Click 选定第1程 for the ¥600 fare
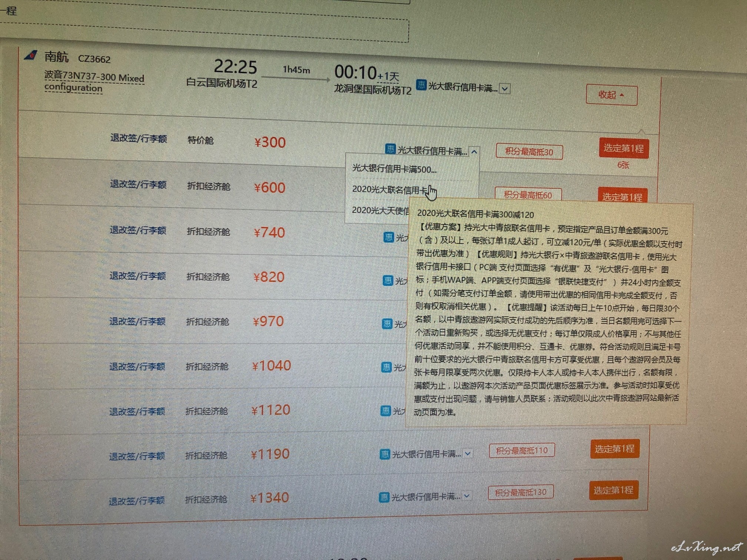 (x=622, y=196)
